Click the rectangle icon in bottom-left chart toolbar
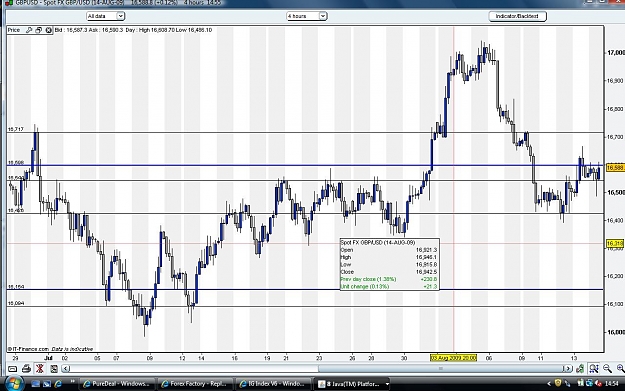The image size is (625, 391). [12, 369]
